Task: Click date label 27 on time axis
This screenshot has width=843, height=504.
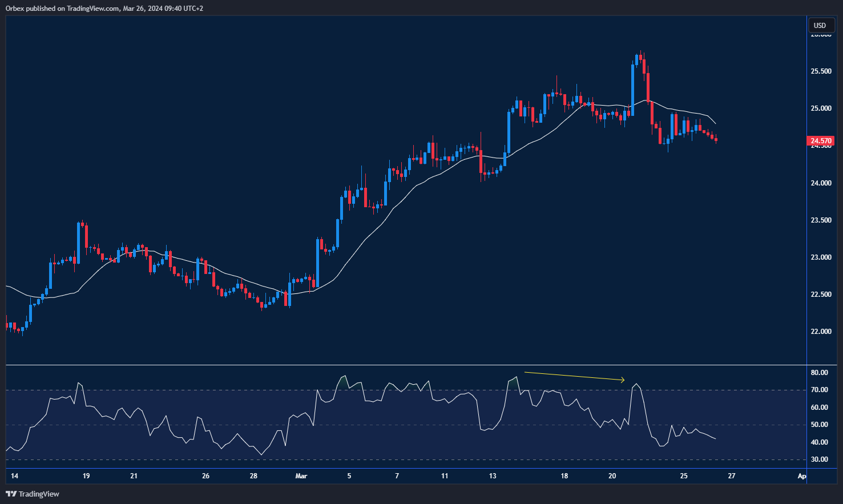Action: pyautogui.click(x=732, y=476)
